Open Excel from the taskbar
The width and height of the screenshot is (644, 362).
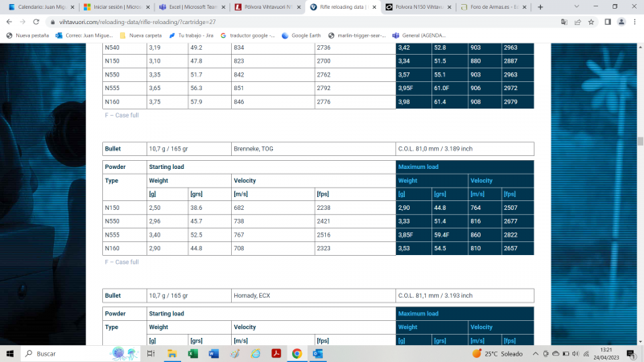tap(193, 353)
